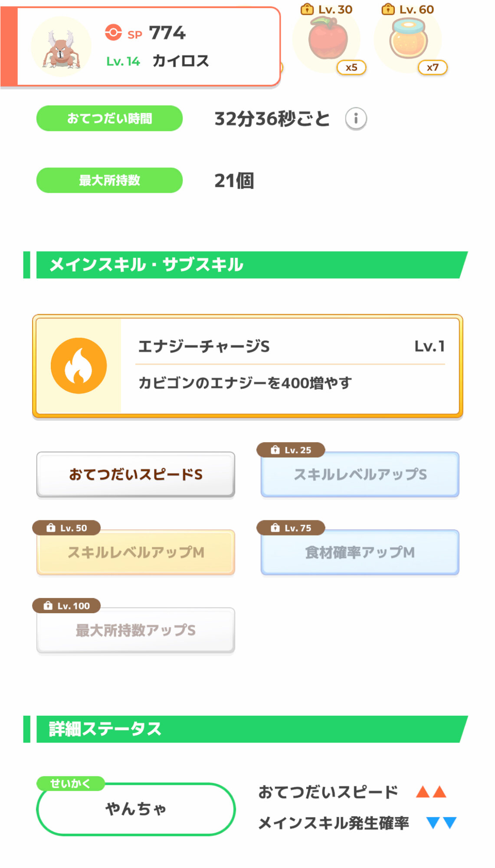Screen dimensions: 495x868
Task: Tap the info icon beside helping time
Action: pos(356,118)
